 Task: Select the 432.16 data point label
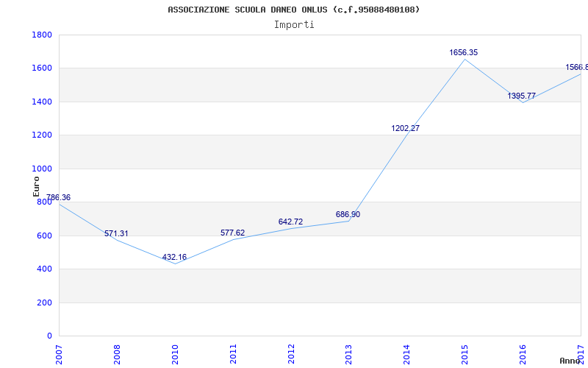coord(174,257)
